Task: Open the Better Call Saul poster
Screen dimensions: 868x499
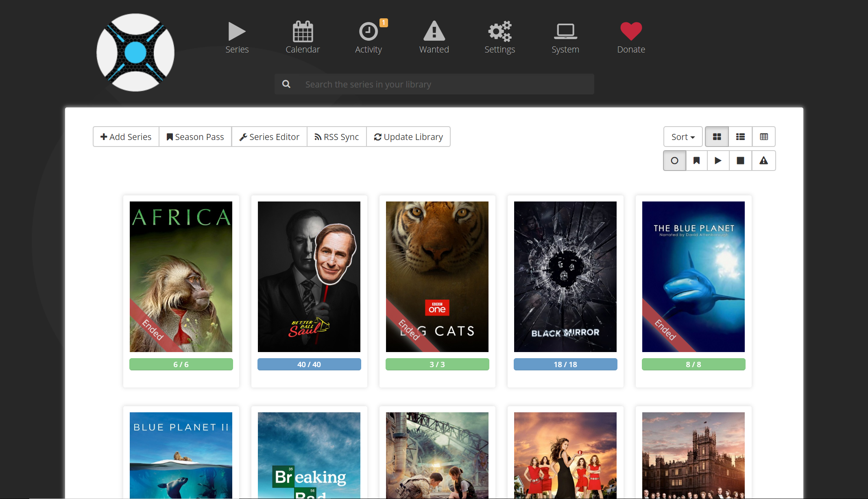Action: 309,277
